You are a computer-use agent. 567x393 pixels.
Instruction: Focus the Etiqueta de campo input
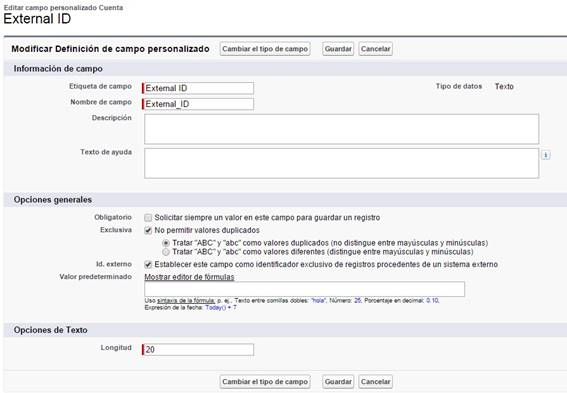[198, 88]
